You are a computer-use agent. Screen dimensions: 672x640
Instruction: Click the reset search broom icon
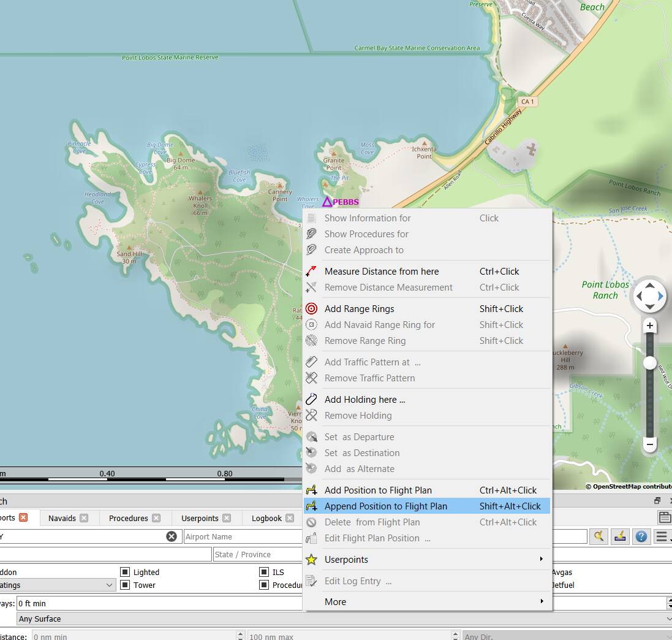[x=598, y=536]
